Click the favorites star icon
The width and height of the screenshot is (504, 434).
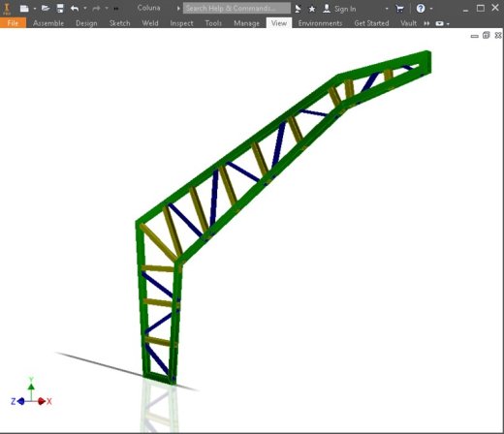click(x=312, y=9)
